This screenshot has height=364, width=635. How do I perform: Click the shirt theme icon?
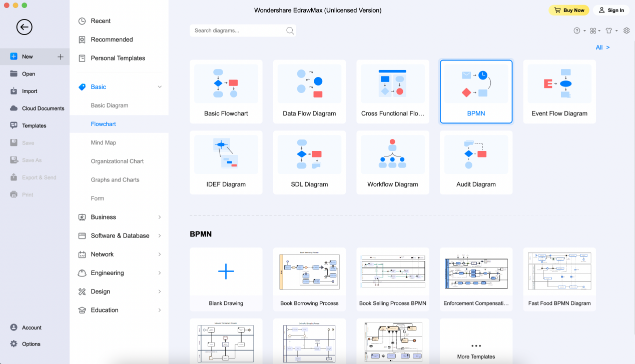609,30
